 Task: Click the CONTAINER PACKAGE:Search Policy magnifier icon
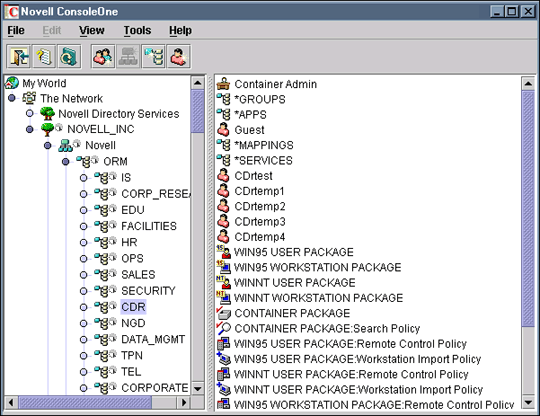[x=224, y=328]
